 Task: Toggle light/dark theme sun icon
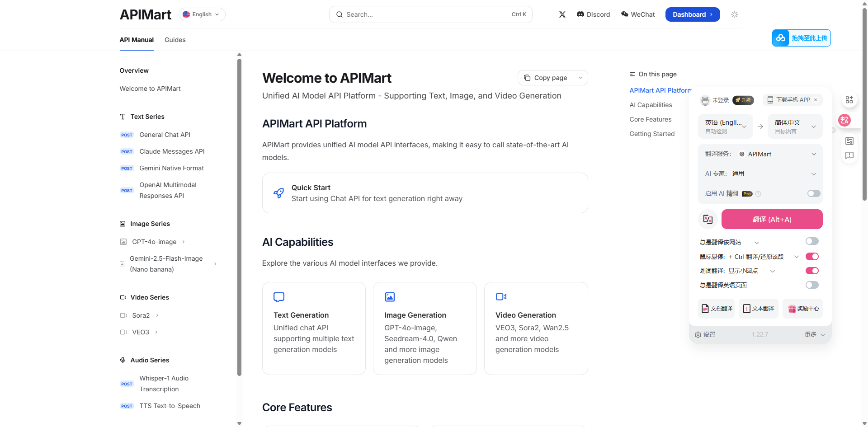(x=735, y=14)
